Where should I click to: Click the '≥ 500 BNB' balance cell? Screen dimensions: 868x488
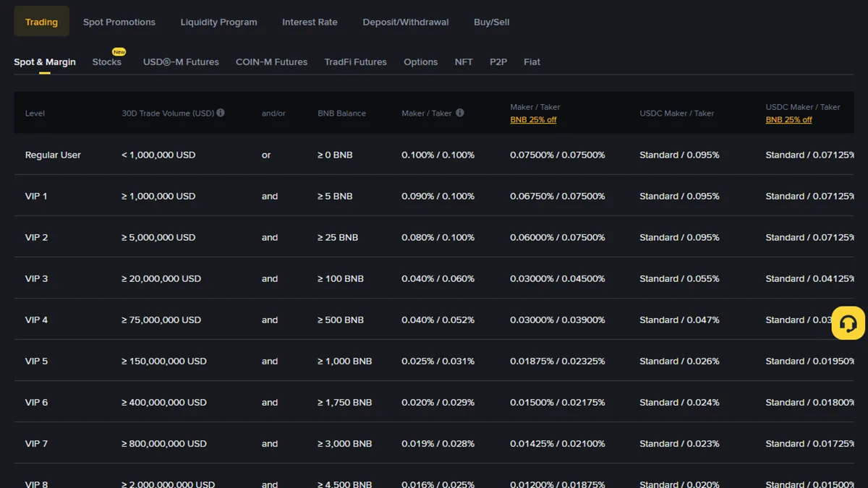[341, 320]
